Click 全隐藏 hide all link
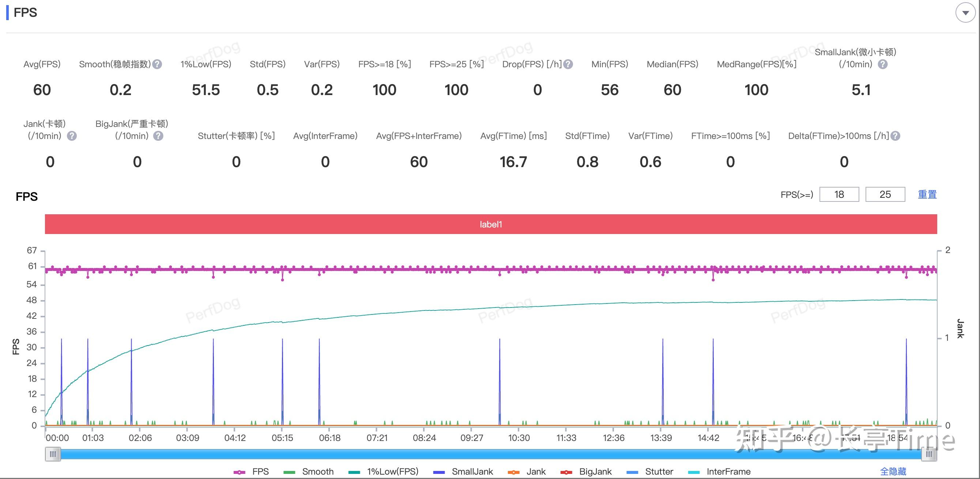 click(893, 472)
